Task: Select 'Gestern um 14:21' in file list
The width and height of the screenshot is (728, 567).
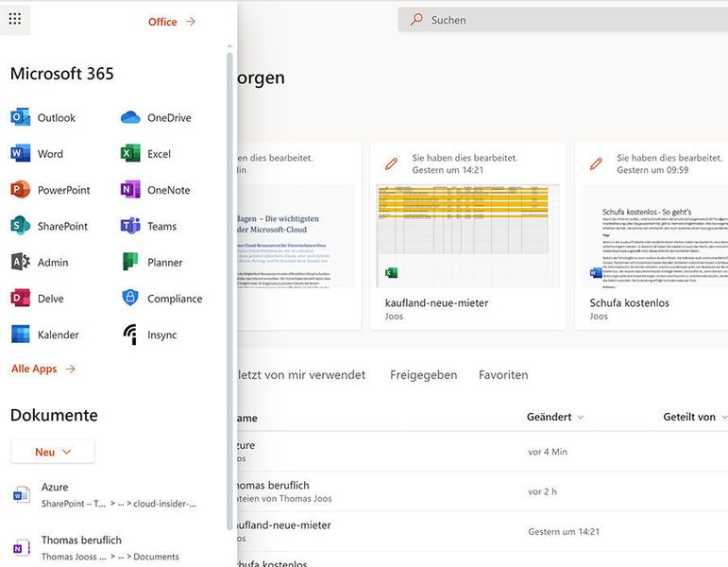Action: 564,532
